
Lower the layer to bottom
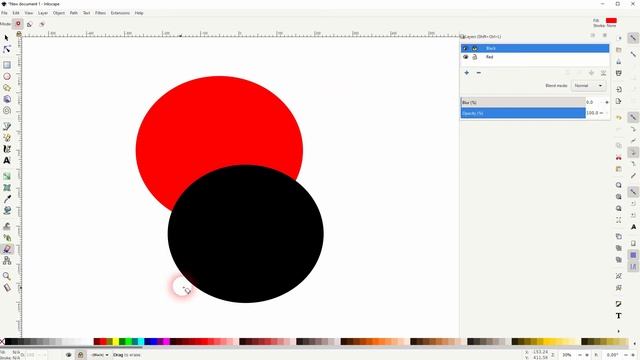click(603, 73)
